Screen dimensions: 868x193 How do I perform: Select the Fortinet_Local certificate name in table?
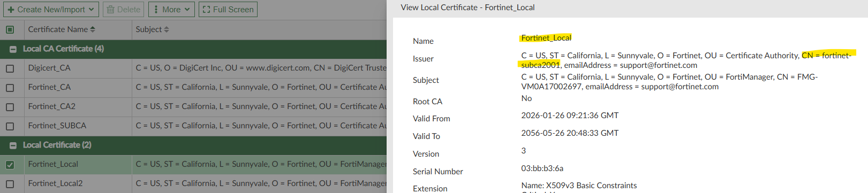(x=53, y=164)
